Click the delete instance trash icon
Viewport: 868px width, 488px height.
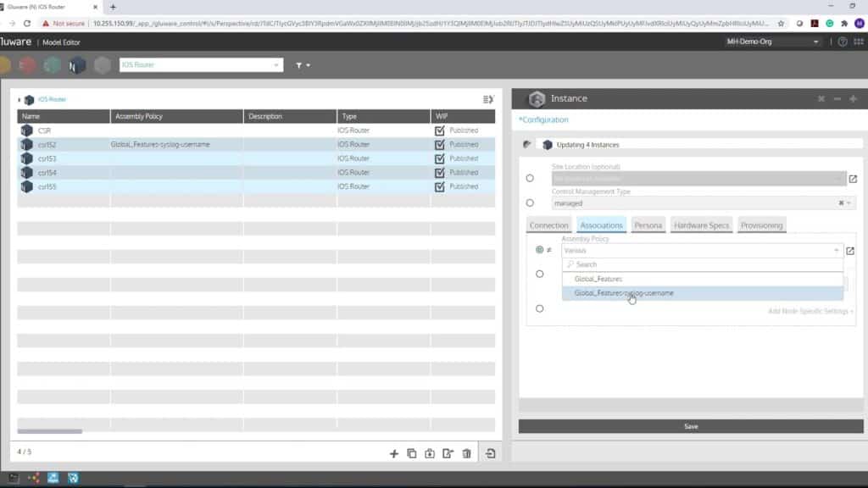click(x=467, y=453)
